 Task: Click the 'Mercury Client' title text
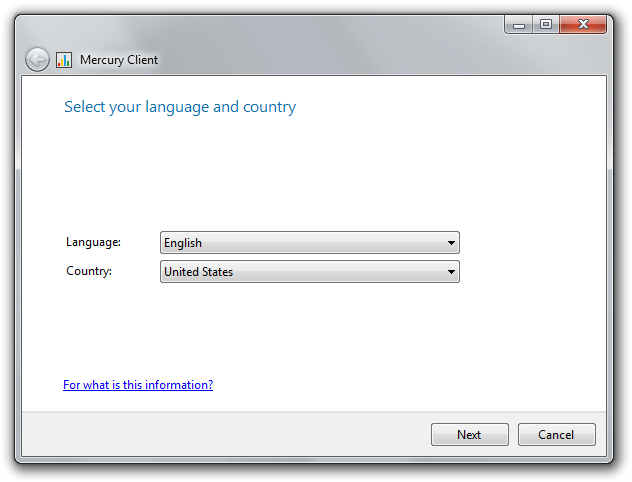coord(119,60)
